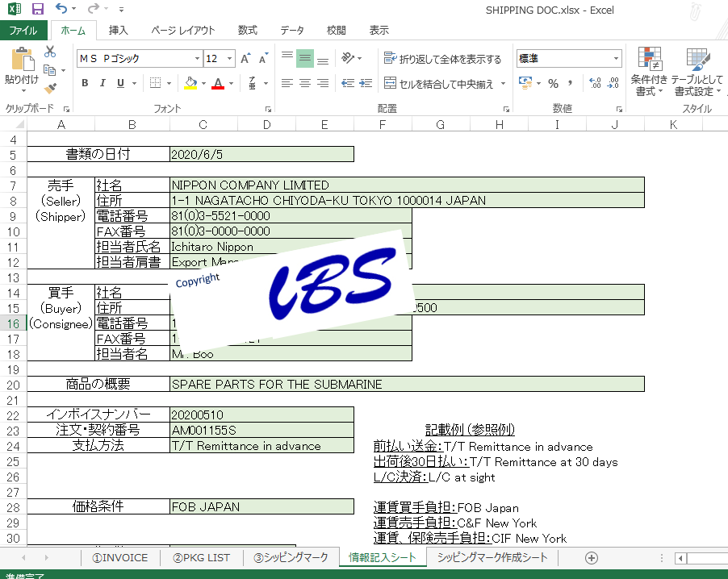This screenshot has height=579, width=728.
Task: Open the number format dropdown (標準)
Action: coord(616,58)
